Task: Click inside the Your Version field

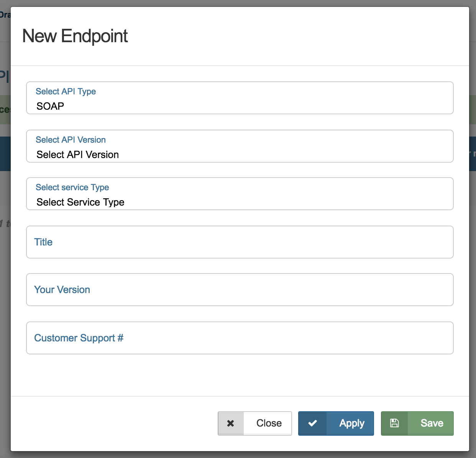Action: pos(240,290)
